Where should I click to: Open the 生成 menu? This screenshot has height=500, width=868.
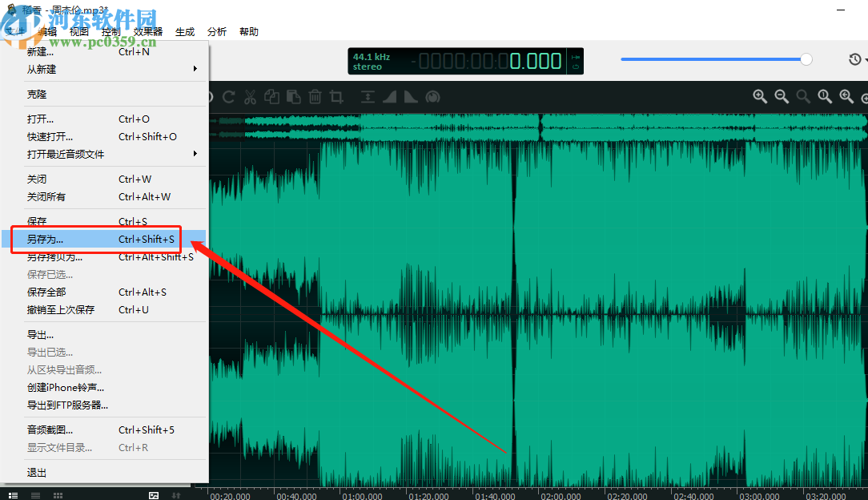click(x=185, y=31)
